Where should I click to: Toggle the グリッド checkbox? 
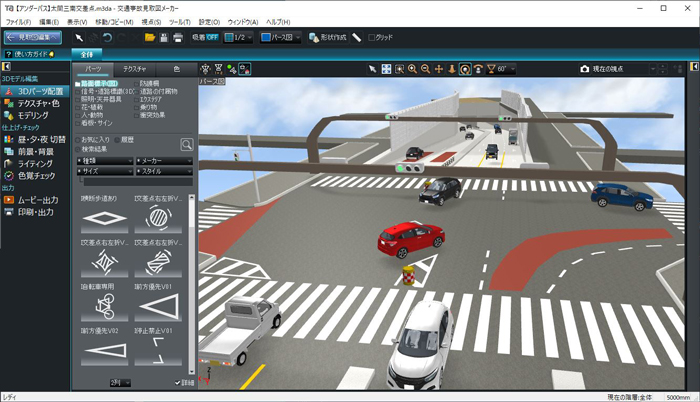click(x=373, y=38)
